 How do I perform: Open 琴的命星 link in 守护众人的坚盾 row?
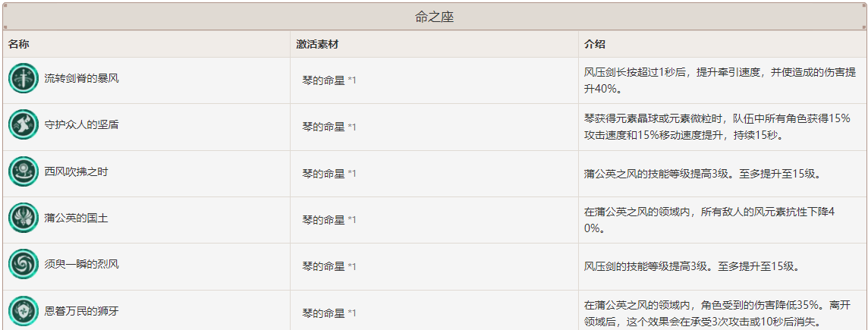pyautogui.click(x=324, y=127)
